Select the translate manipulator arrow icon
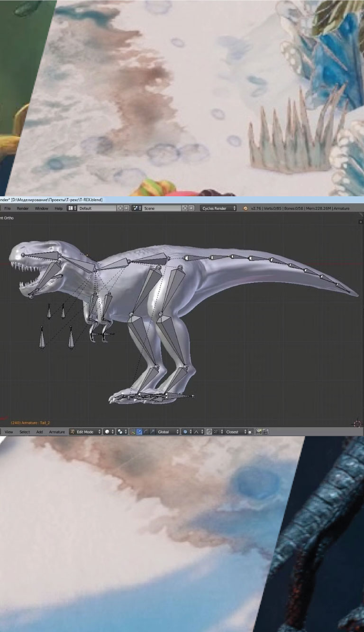Image resolution: width=364 pixels, height=632 pixels. tap(139, 432)
